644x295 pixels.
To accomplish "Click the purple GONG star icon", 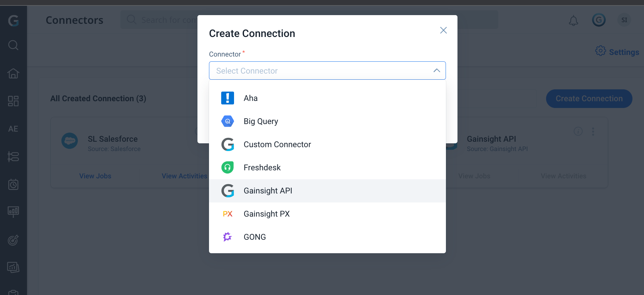I will [227, 237].
